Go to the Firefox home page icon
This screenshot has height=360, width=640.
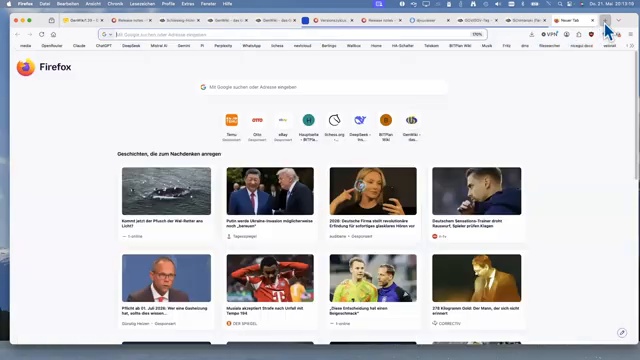coord(53,35)
